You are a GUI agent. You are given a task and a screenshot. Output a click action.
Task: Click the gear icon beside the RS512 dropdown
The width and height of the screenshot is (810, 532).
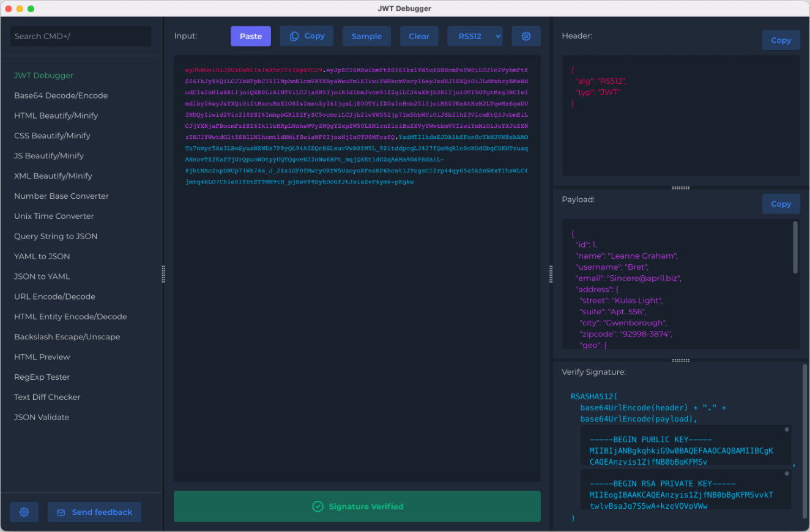[526, 36]
